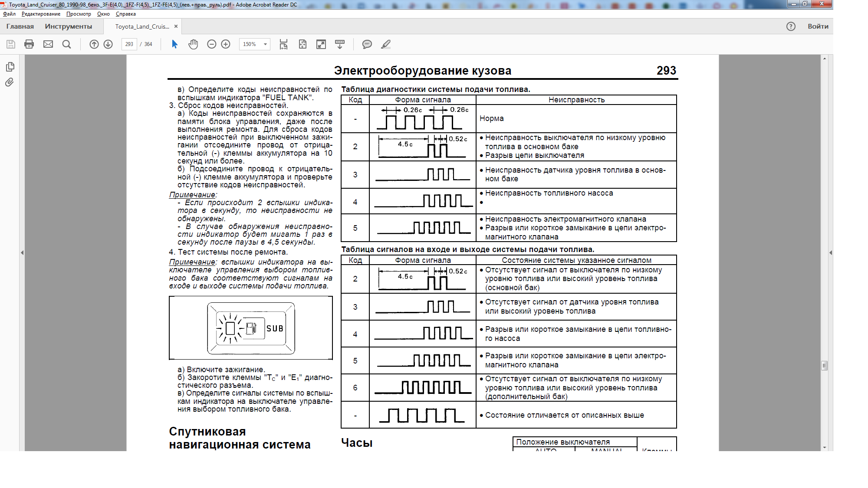Open the Find text magnifier icon
Viewport: 868px width, 488px height.
pyautogui.click(x=66, y=44)
